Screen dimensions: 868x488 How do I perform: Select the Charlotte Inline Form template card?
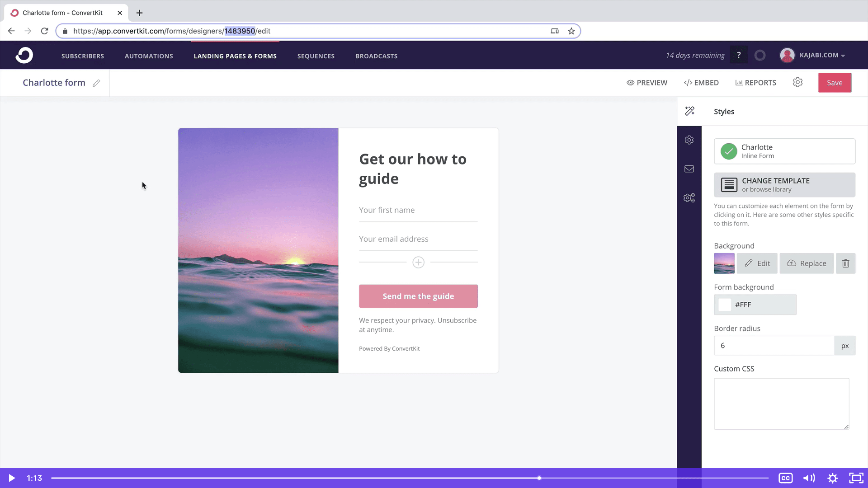pyautogui.click(x=784, y=151)
